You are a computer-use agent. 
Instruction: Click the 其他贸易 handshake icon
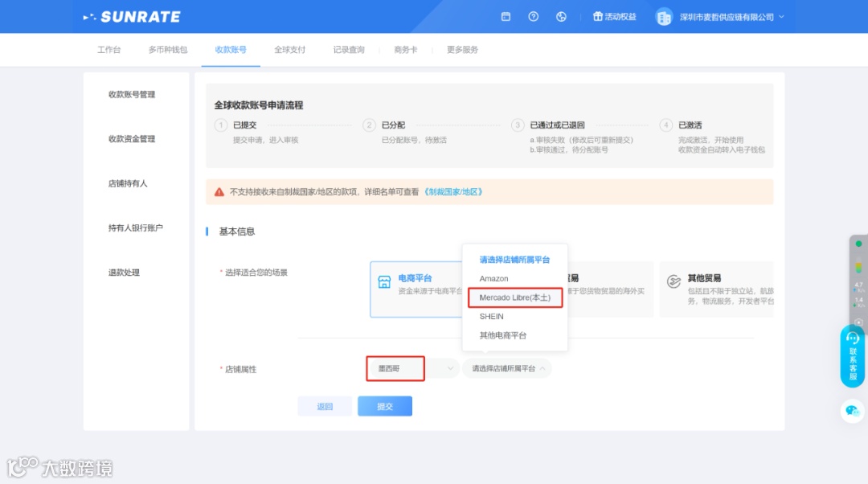674,281
